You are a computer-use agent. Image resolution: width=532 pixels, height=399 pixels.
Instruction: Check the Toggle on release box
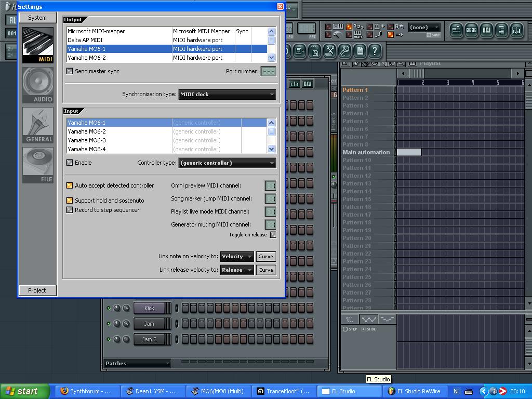pyautogui.click(x=273, y=235)
